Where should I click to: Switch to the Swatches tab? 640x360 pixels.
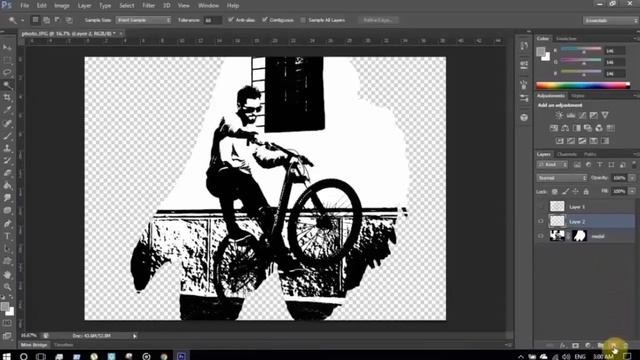pos(567,38)
